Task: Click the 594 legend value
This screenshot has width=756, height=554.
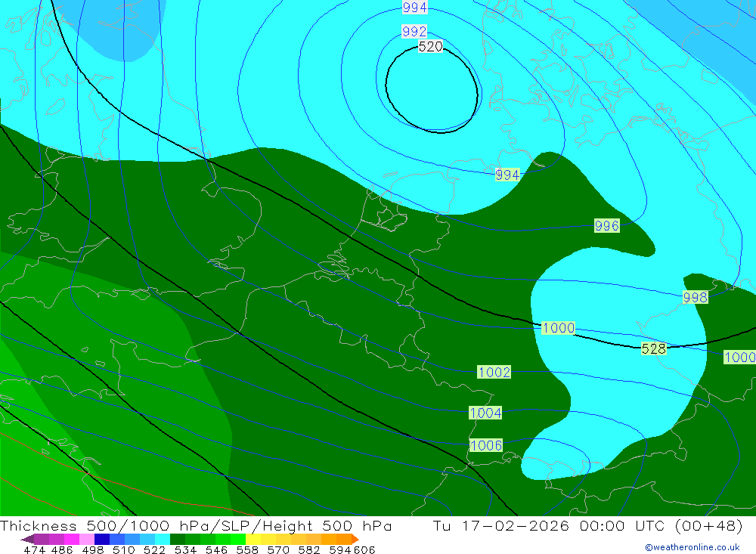Action: pyautogui.click(x=340, y=549)
